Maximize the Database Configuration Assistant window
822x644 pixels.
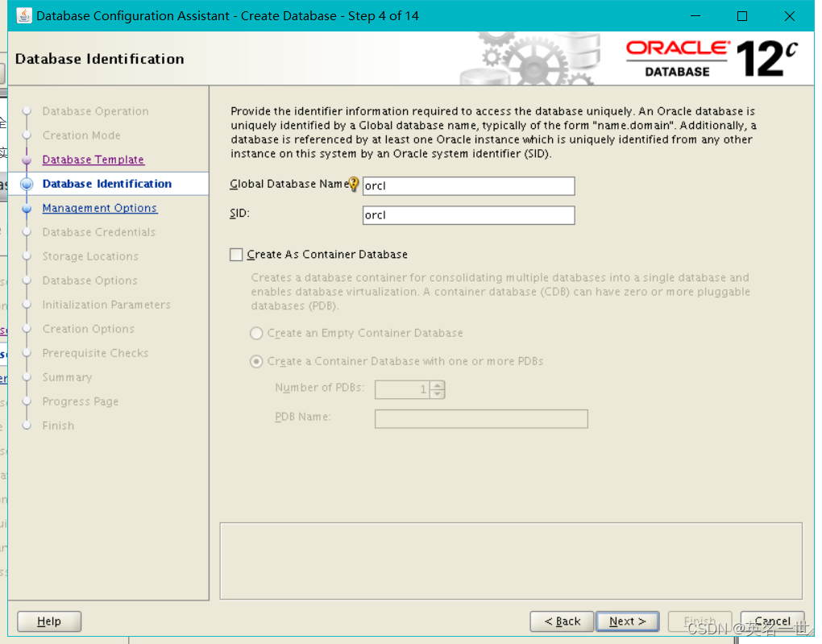click(742, 16)
